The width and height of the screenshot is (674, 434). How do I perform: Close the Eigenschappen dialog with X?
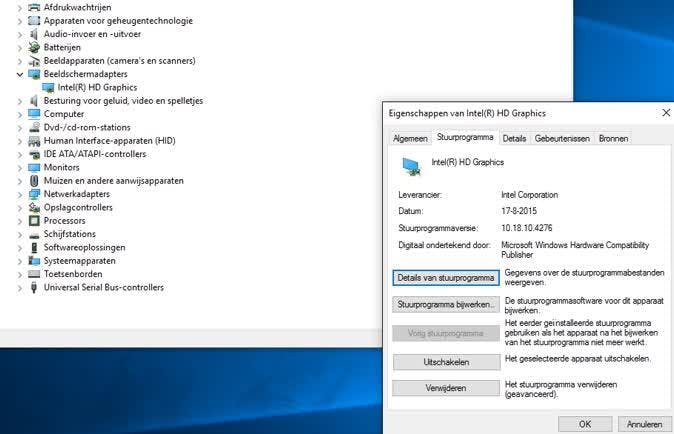pos(666,113)
